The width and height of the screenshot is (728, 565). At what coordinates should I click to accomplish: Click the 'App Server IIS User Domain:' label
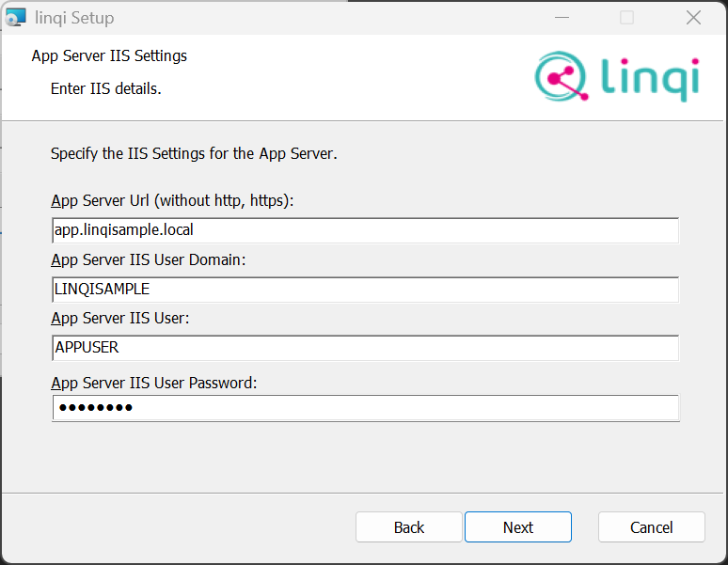pos(148,259)
